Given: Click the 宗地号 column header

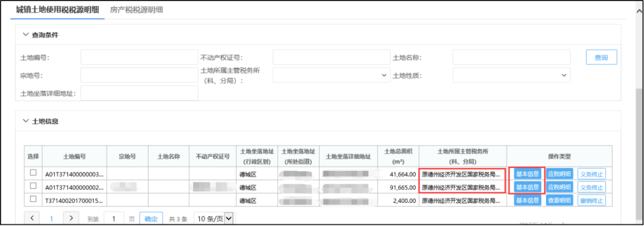Looking at the screenshot, I should point(128,157).
